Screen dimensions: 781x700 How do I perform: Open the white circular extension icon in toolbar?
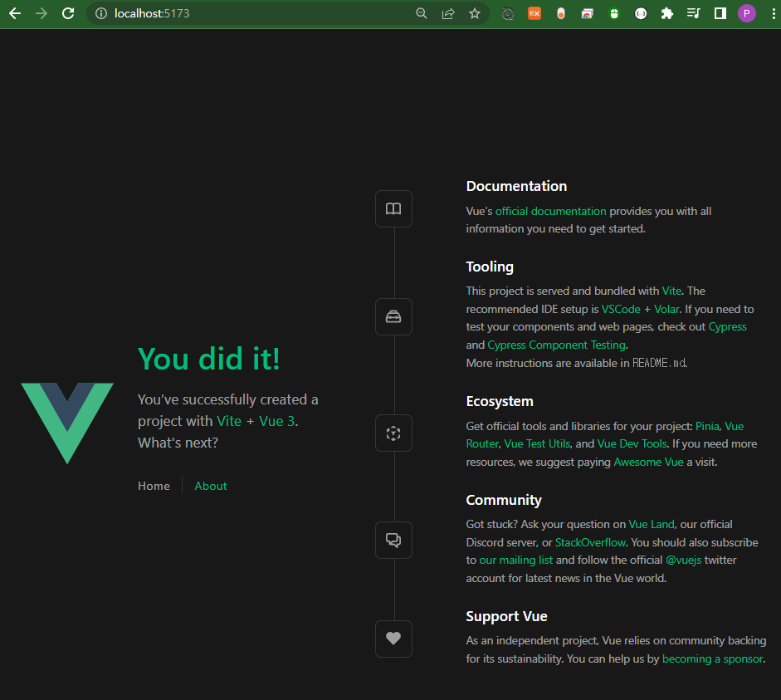tap(641, 13)
